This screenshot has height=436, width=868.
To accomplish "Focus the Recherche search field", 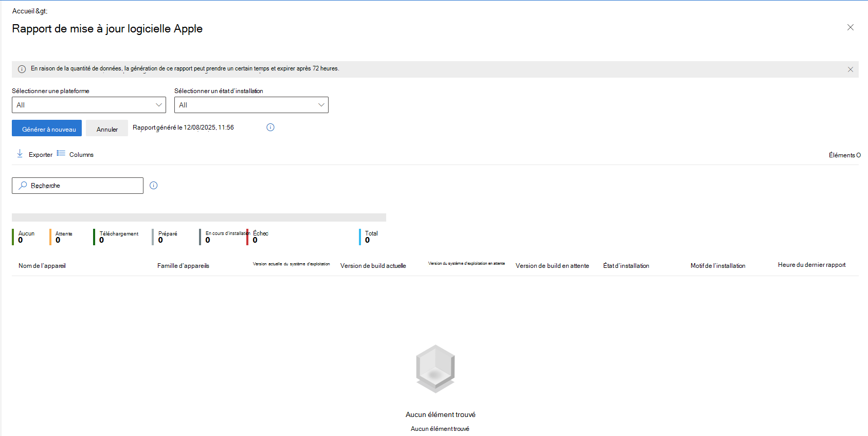I will pyautogui.click(x=78, y=186).
